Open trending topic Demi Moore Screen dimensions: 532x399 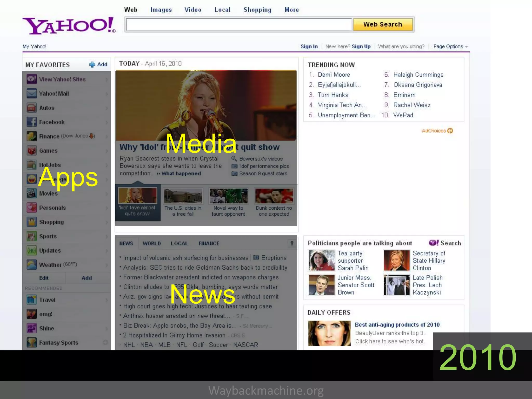pyautogui.click(x=334, y=75)
